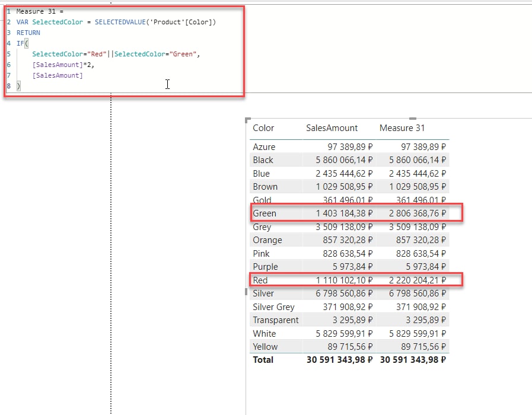Click White Measure 31 value 5 829 599,91

(418, 334)
